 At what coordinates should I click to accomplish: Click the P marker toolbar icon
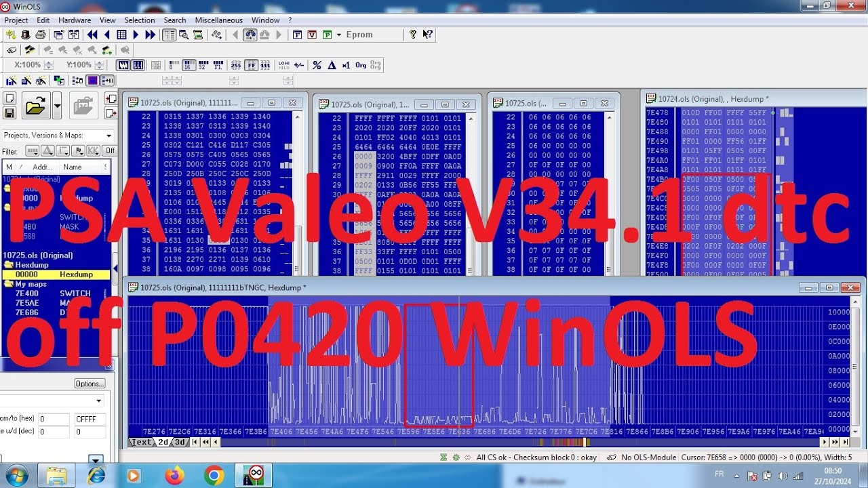(x=327, y=35)
